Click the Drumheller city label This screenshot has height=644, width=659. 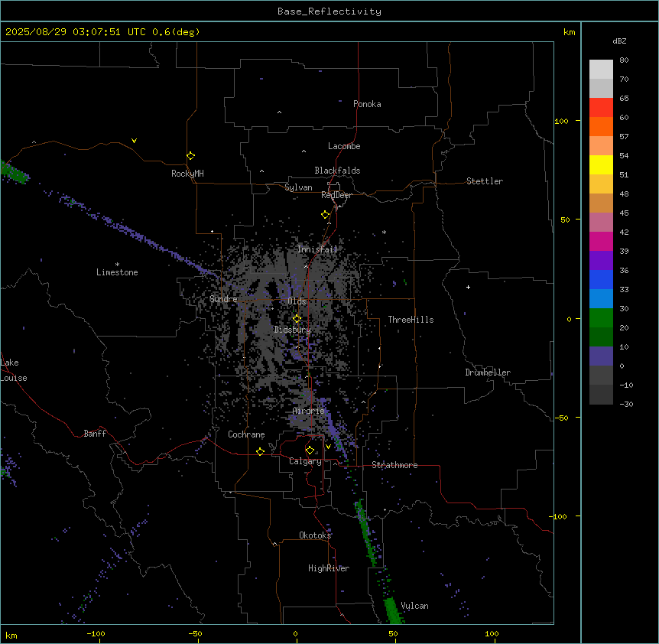(x=488, y=372)
